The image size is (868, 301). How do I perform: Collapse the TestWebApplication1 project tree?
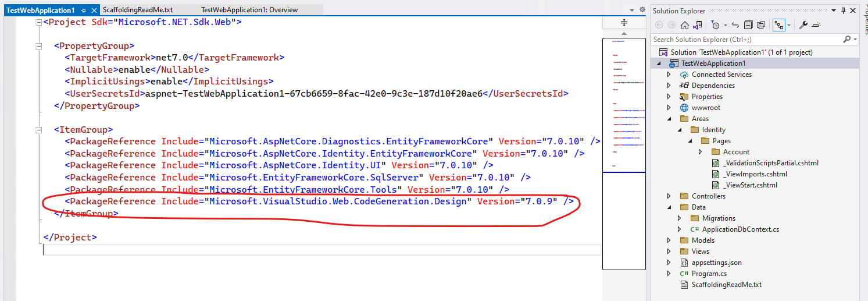tap(659, 63)
